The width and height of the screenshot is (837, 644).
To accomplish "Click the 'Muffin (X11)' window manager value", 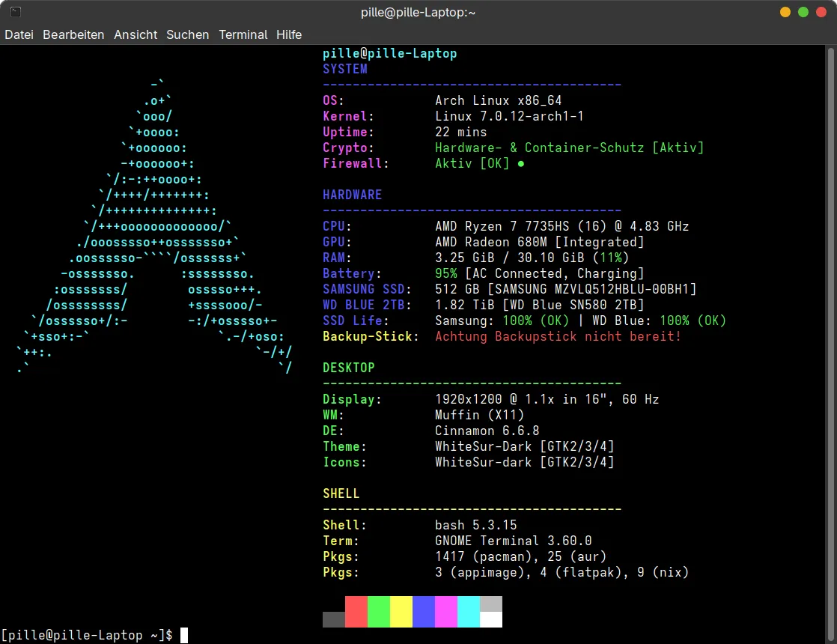I will (x=479, y=415).
